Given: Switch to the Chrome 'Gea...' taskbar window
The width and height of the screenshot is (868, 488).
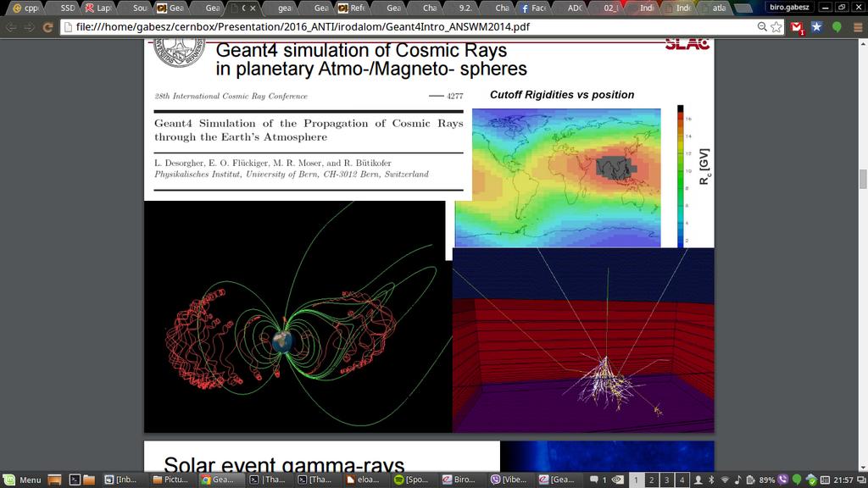Looking at the screenshot, I should coord(220,480).
